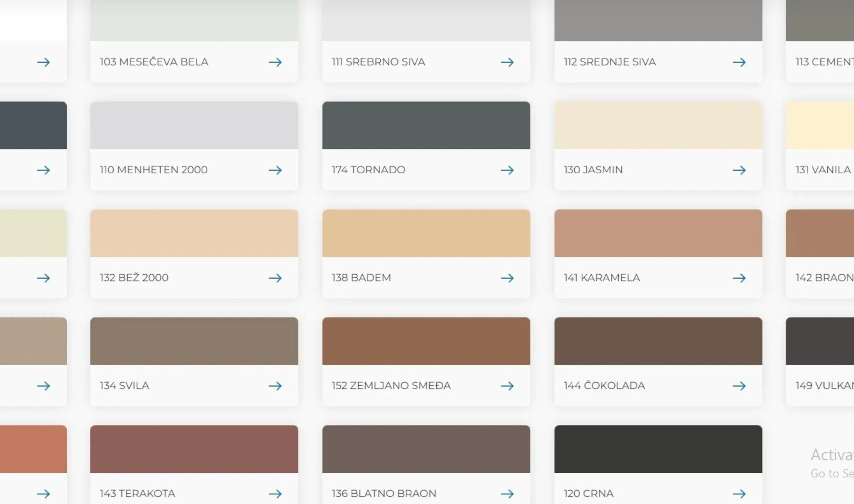
Task: Open the 142 BRAON card label
Action: (x=824, y=278)
